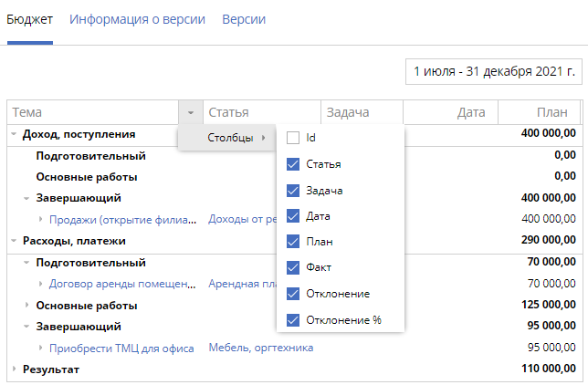This screenshot has height=385, width=588.
Task: Uncheck the План column option
Action: point(292,242)
